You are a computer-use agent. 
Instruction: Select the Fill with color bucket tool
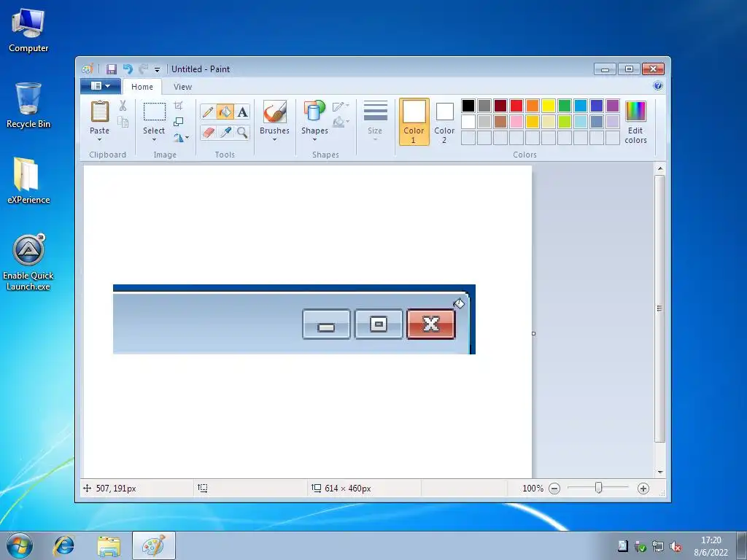[x=225, y=112]
